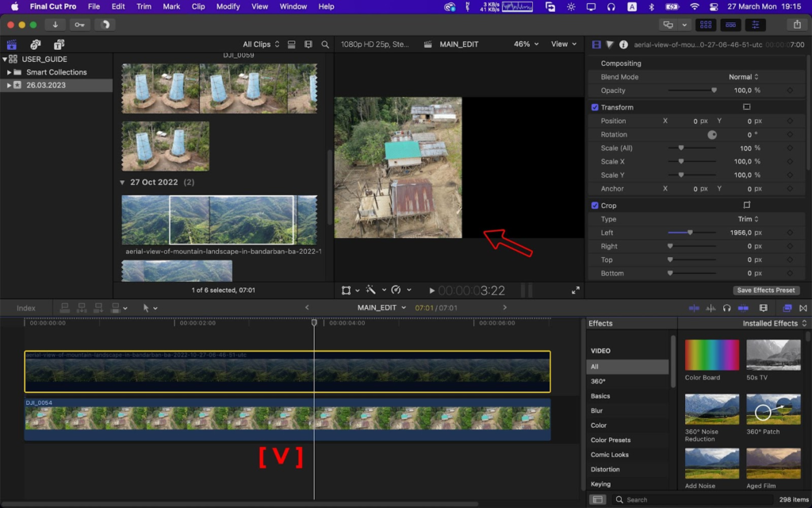The image size is (812, 508).
Task: Toggle video skimming icon in timeline
Action: [x=694, y=308]
